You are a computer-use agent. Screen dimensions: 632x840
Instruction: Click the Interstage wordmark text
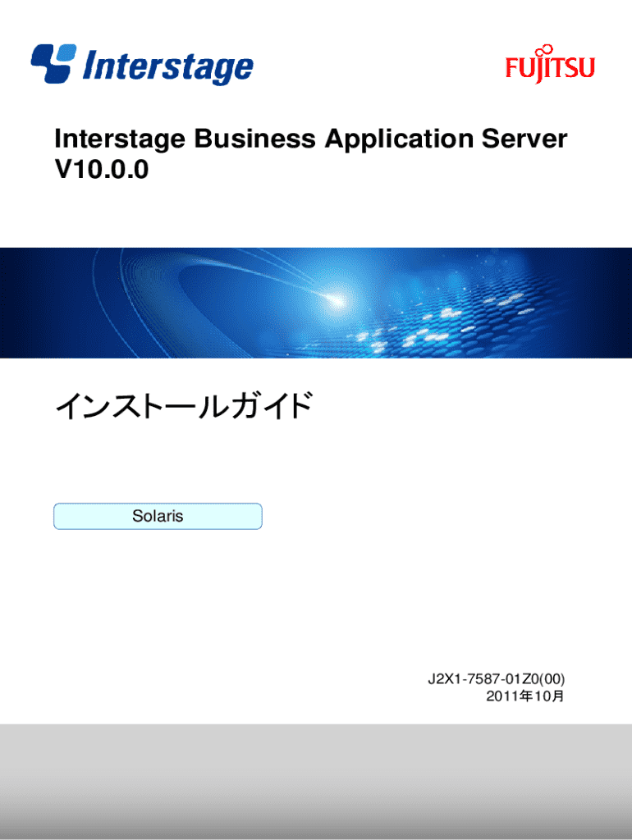point(168,66)
